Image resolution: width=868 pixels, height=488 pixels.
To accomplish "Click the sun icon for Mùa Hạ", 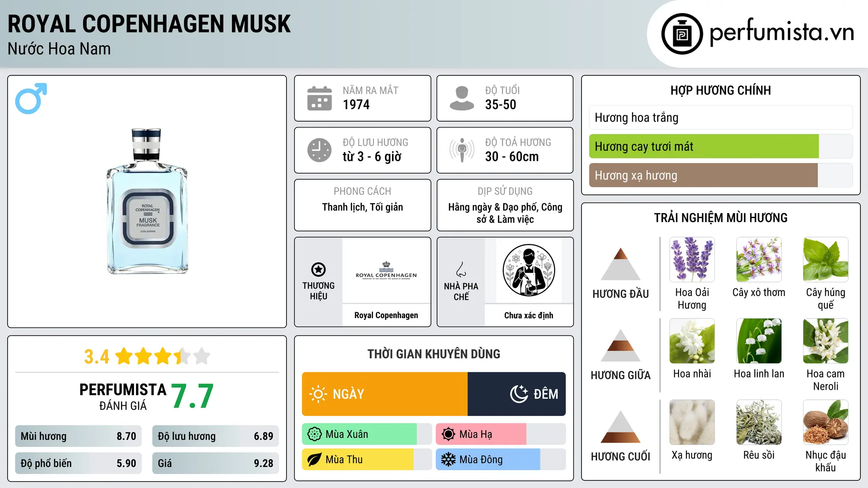I will (448, 434).
